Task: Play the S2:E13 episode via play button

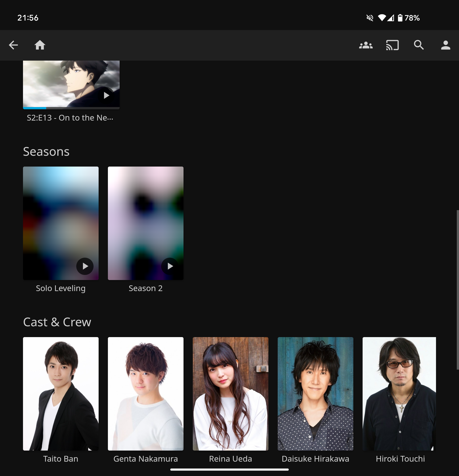Action: (x=106, y=95)
